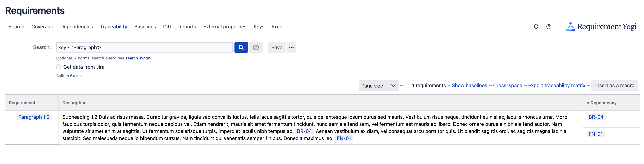
Task: Click Insert as a macro button
Action: [x=614, y=86]
